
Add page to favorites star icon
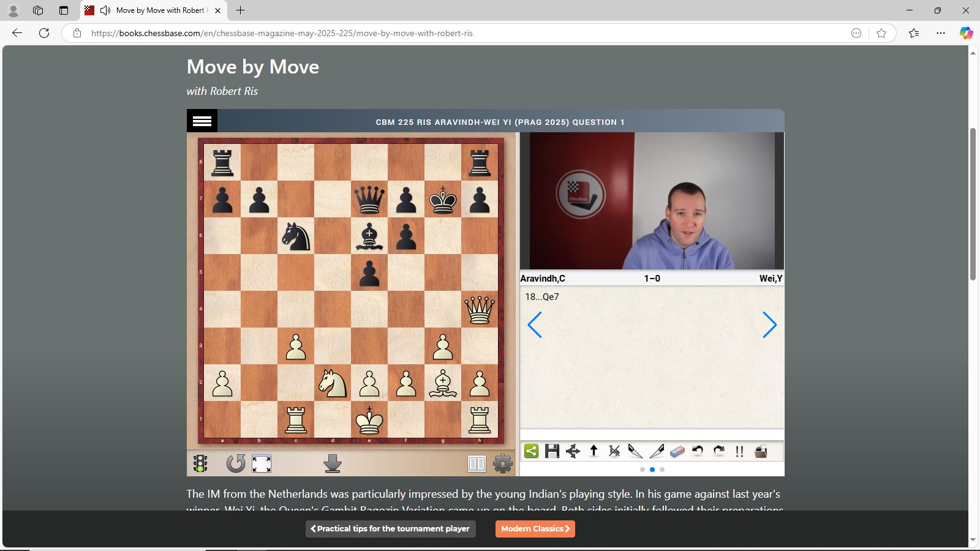pyautogui.click(x=881, y=33)
